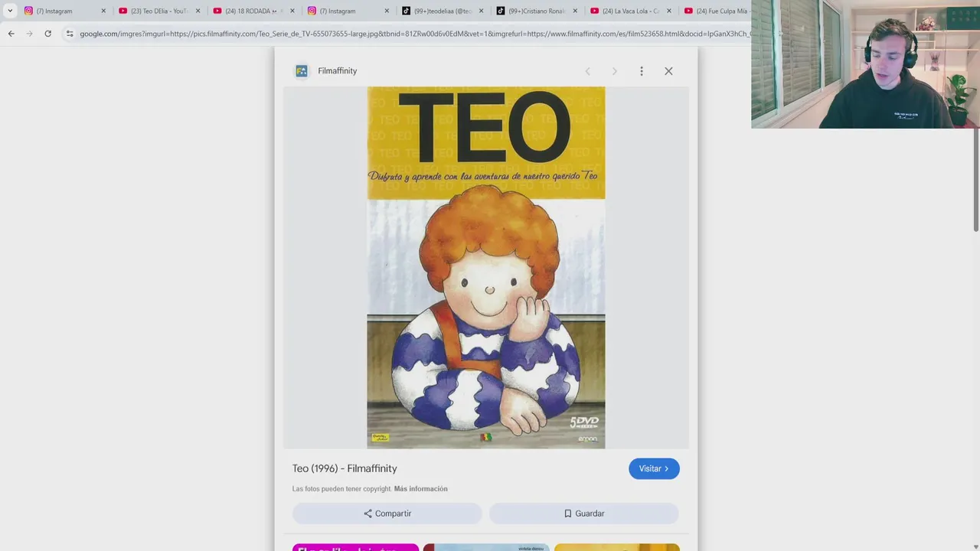Close the image preview panel
The width and height of the screenshot is (980, 551).
coord(668,71)
